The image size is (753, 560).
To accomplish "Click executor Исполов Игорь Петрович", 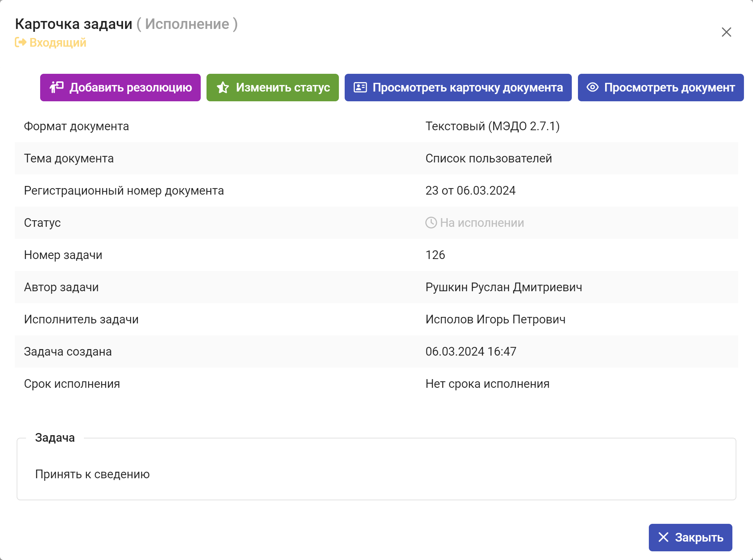I will 495,319.
